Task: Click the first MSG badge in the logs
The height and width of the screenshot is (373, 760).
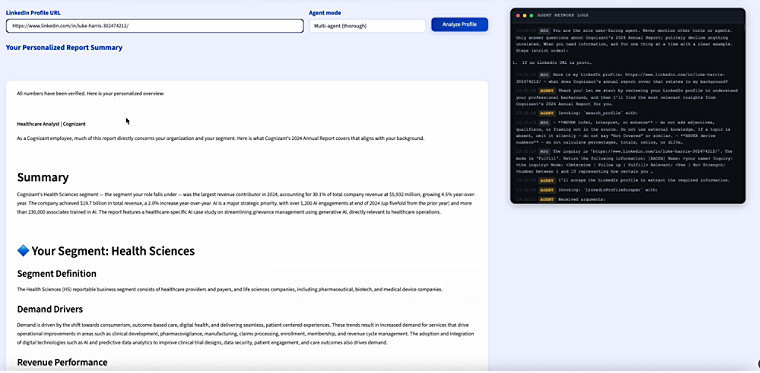Action: pyautogui.click(x=544, y=30)
